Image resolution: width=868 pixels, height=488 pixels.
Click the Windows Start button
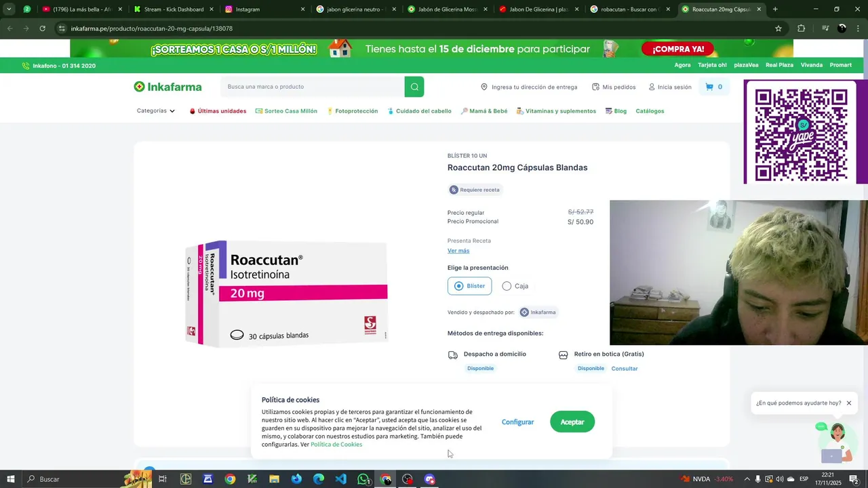coord(11,479)
